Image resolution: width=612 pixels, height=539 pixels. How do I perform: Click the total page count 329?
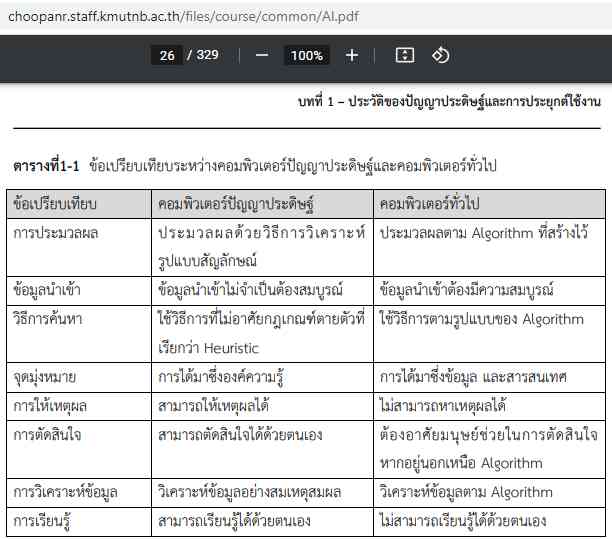207,55
